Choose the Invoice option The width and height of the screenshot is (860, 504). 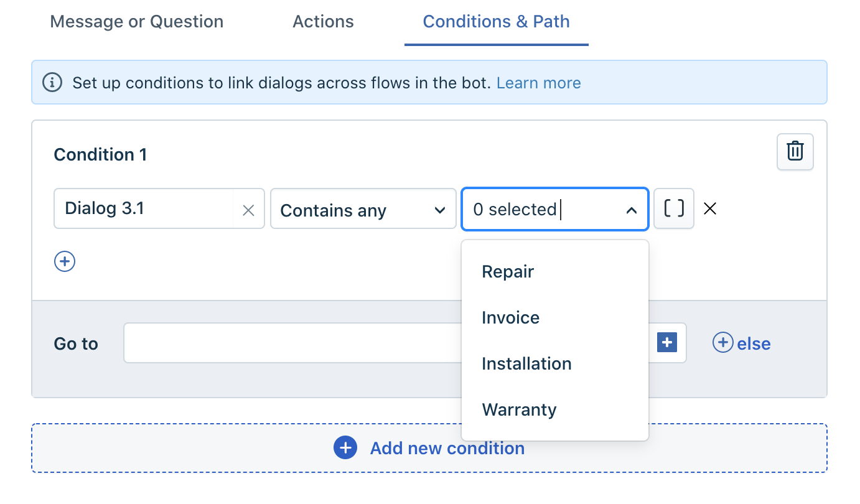click(510, 317)
